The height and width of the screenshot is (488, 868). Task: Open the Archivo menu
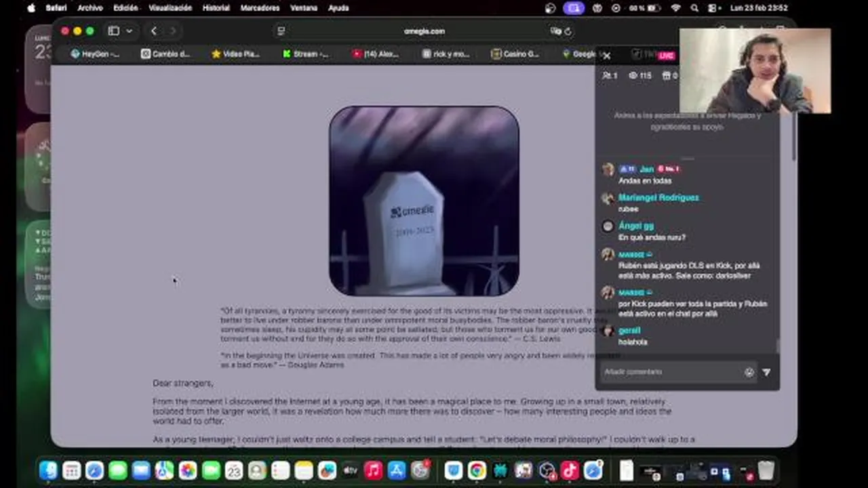[x=90, y=8]
